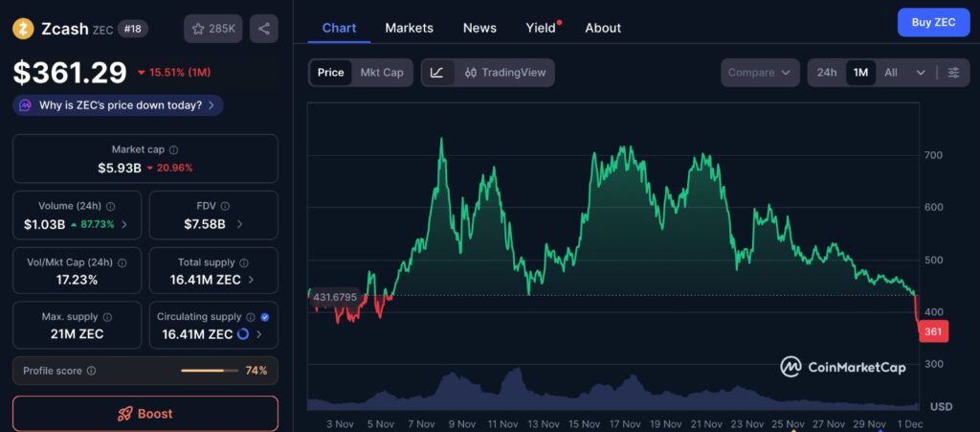This screenshot has width=980, height=432.
Task: Show Circulating supply info icon
Action: pyautogui.click(x=251, y=318)
